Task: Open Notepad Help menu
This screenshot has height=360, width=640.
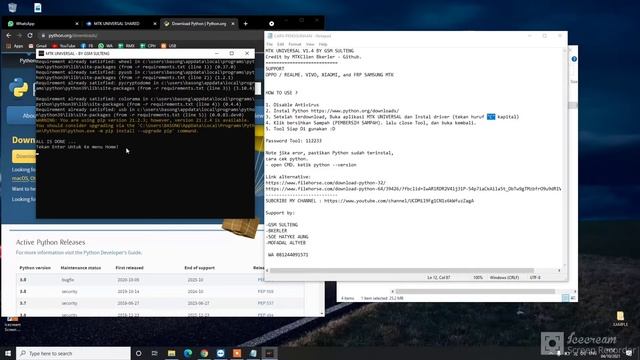Action: click(323, 44)
